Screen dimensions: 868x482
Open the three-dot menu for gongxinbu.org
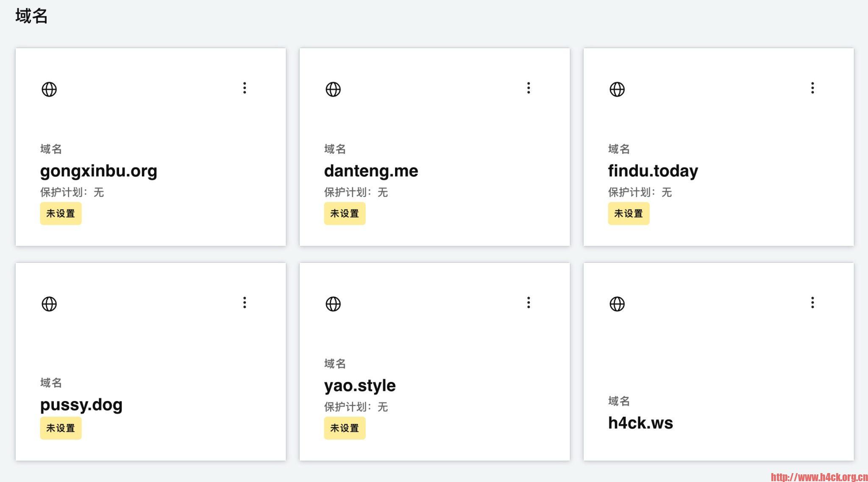coord(245,88)
